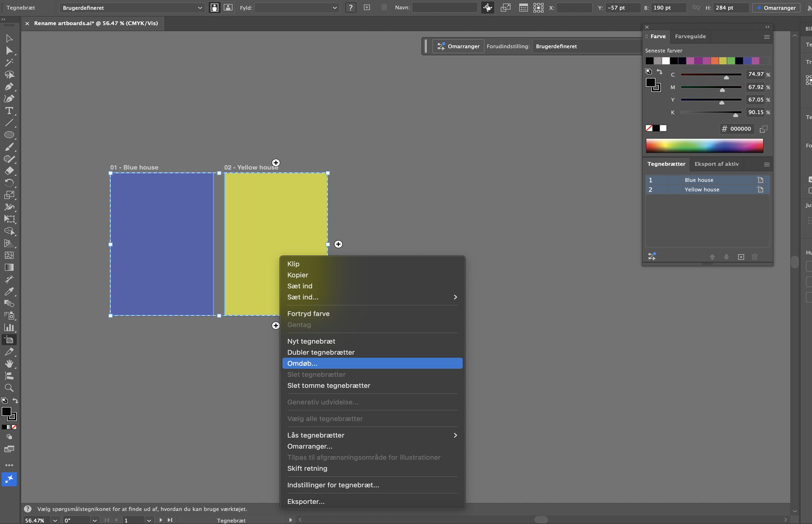Viewport: 812px width, 524px height.
Task: Click the Omarranger button in floating bar
Action: pos(458,46)
